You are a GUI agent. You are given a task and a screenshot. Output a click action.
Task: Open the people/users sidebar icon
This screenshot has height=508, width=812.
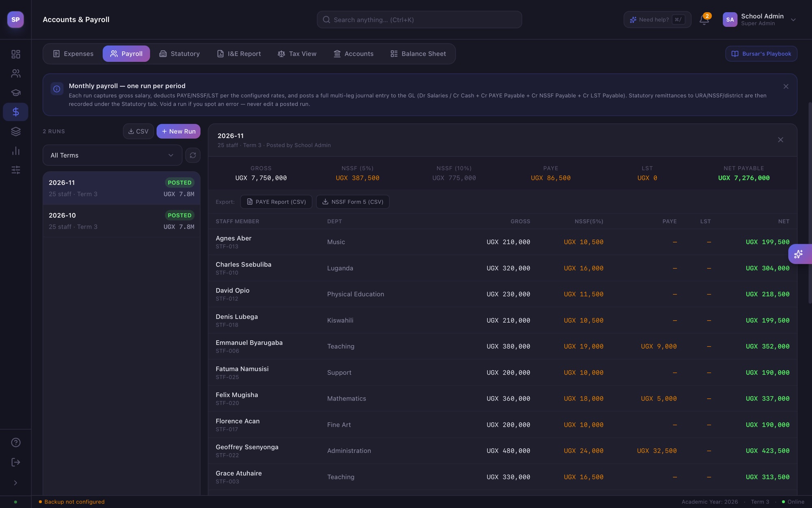[15, 73]
